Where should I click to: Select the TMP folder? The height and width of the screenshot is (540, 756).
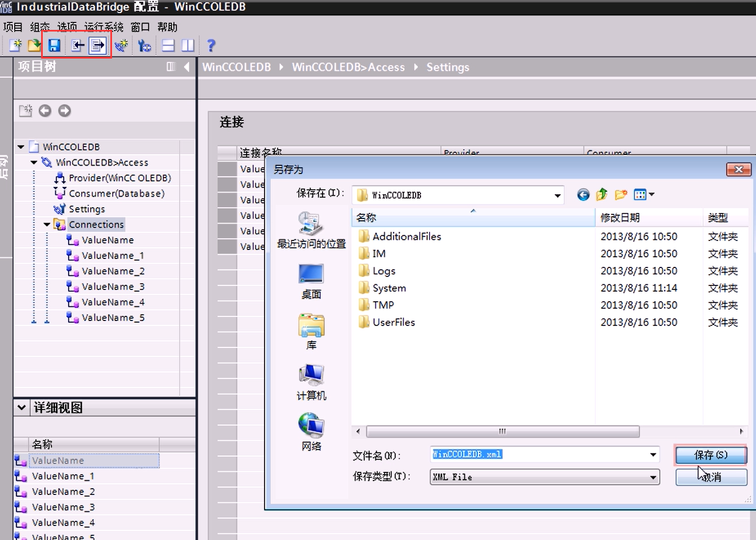[377, 305]
